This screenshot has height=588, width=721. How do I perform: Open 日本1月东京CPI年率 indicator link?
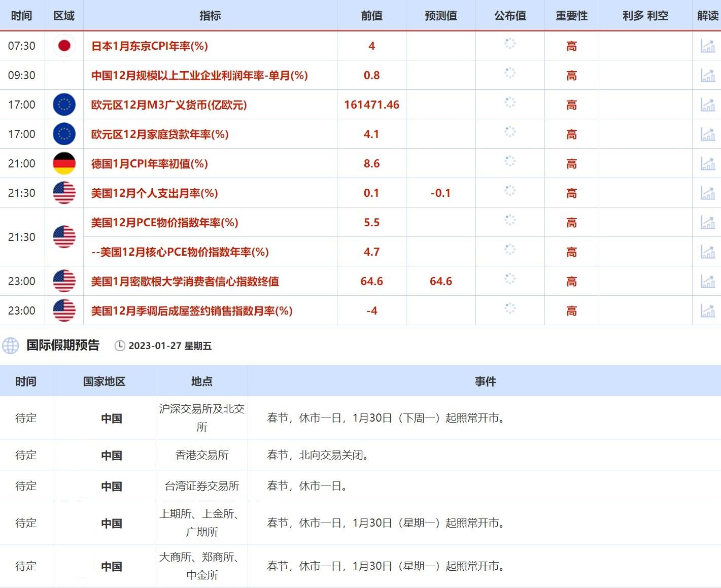149,46
